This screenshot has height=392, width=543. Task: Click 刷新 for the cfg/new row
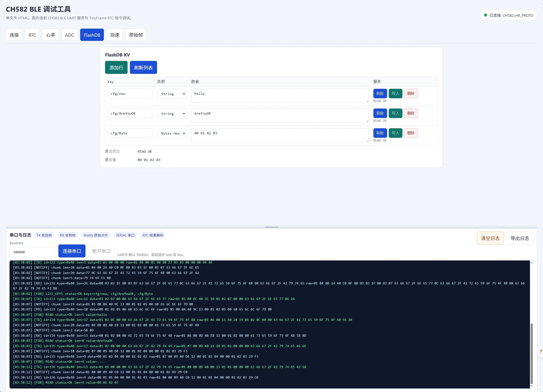tap(380, 94)
